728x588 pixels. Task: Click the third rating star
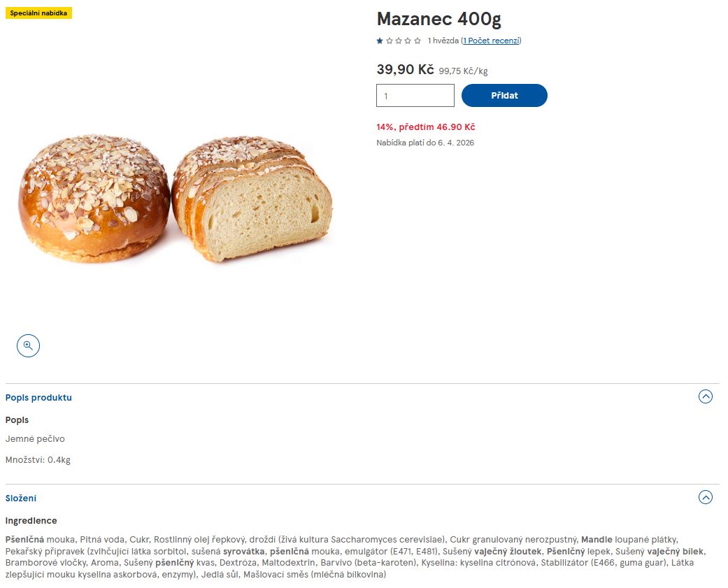tap(399, 41)
